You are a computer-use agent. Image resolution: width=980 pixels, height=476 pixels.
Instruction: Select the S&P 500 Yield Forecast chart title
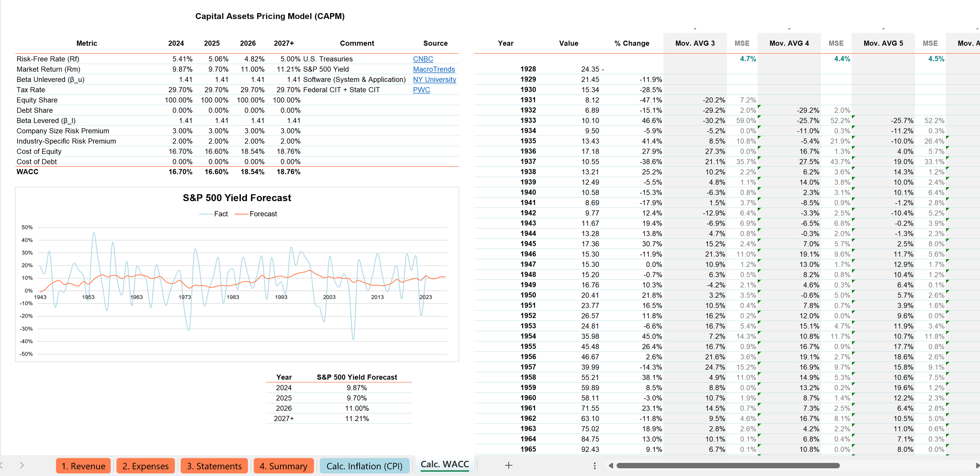(x=237, y=198)
